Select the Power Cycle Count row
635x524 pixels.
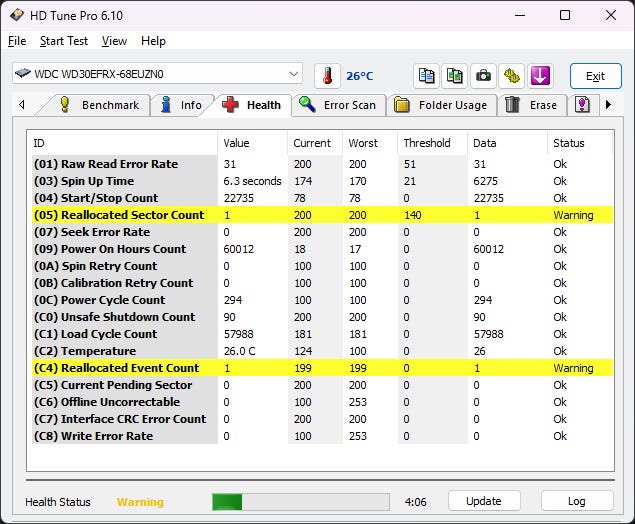click(x=322, y=300)
